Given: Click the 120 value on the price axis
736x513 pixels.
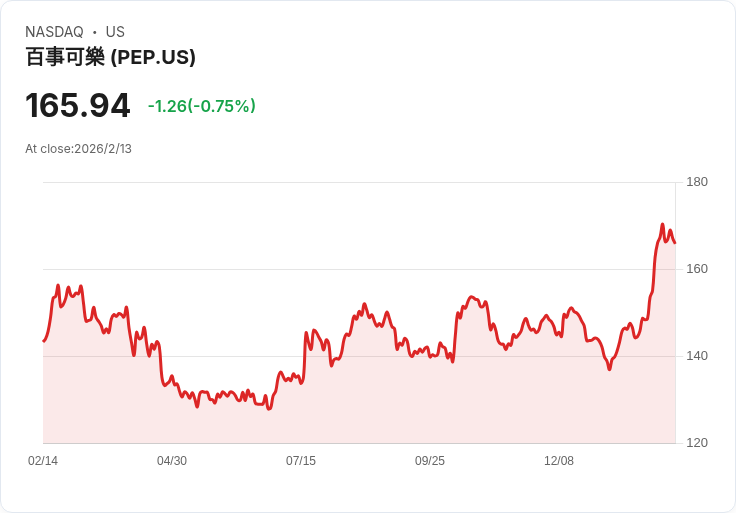Looking at the screenshot, I should coord(697,443).
